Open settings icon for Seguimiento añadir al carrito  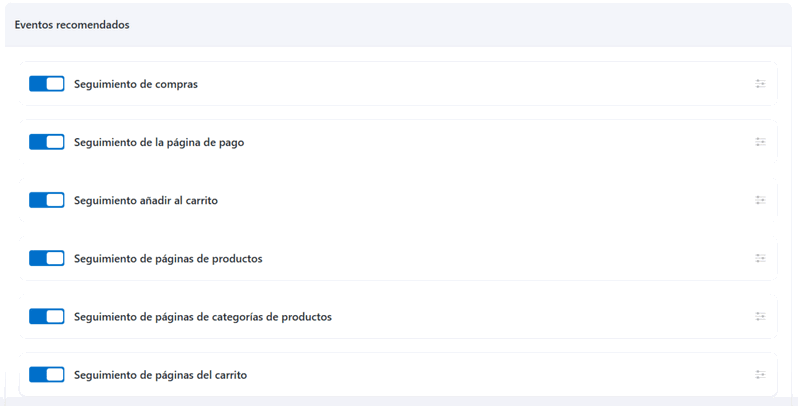pyautogui.click(x=760, y=200)
